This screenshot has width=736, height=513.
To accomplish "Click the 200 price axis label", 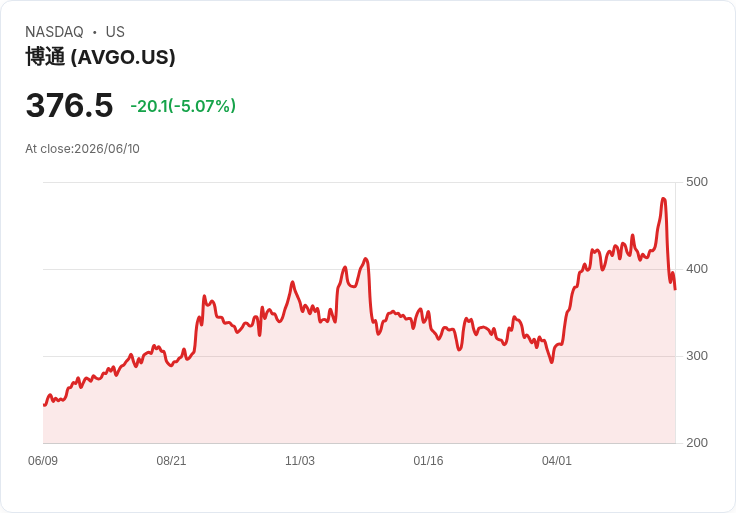I will [697, 443].
